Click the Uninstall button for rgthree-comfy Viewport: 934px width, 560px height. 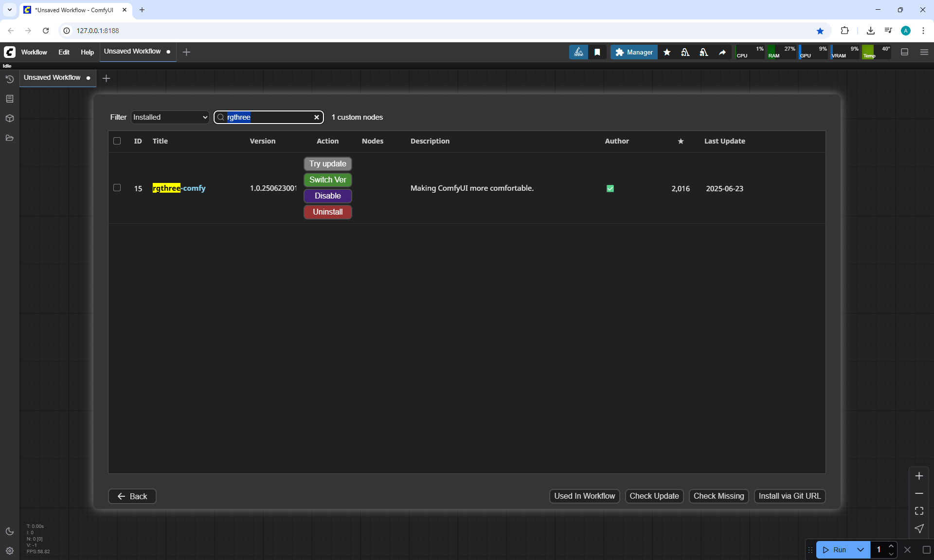click(x=327, y=212)
